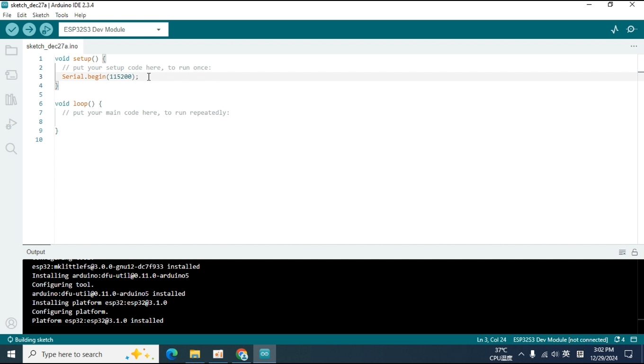Click the Ln 3, Col 24 position indicator

[492, 339]
